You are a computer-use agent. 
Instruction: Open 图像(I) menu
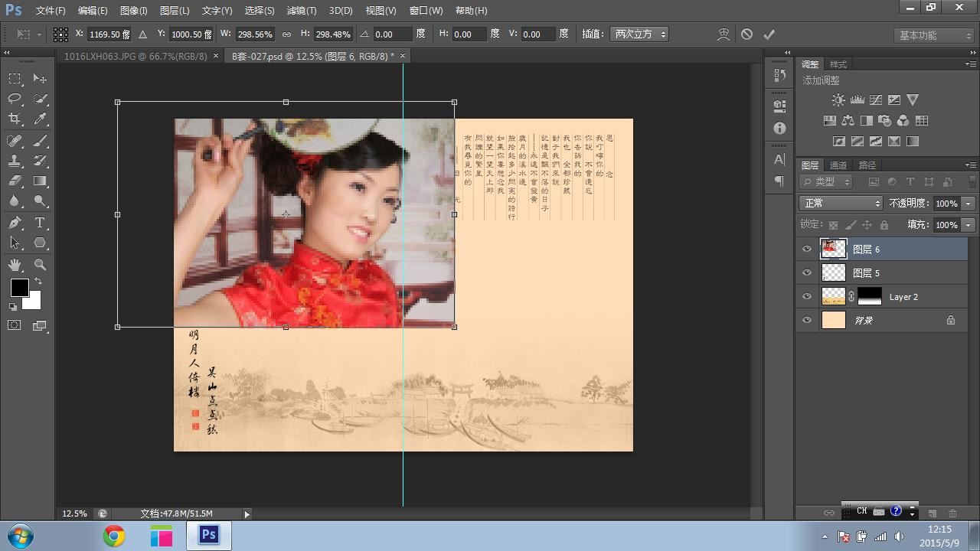tap(133, 11)
